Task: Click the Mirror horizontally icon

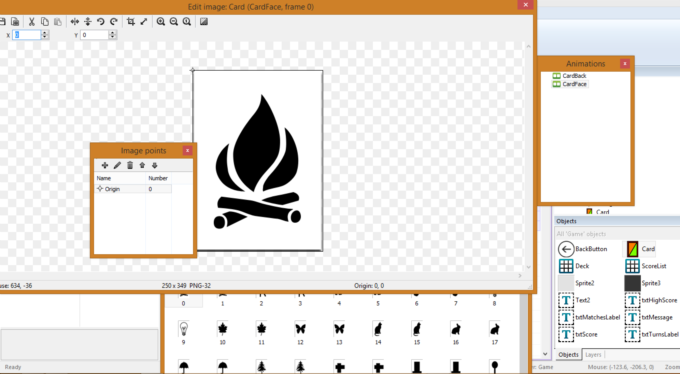Action: (x=75, y=22)
